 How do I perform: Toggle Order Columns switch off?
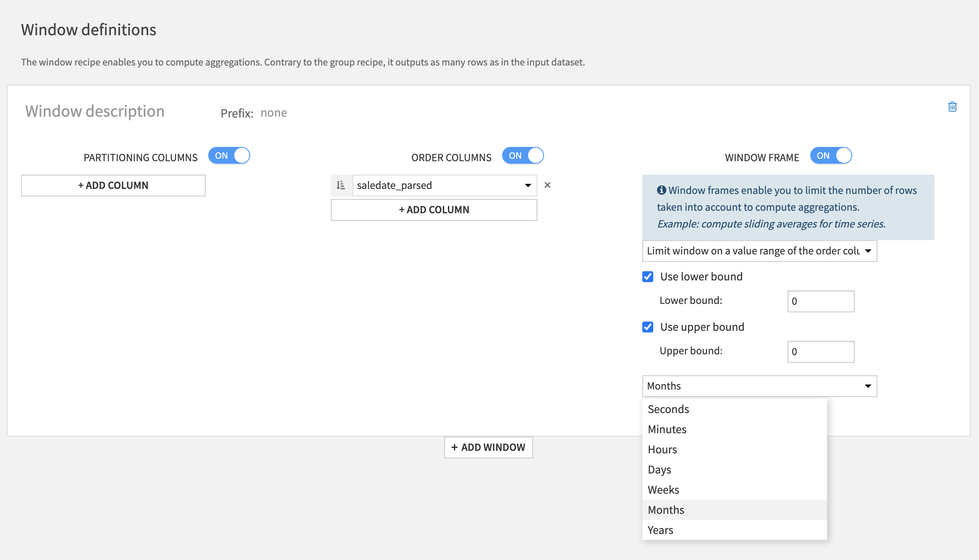pos(523,156)
